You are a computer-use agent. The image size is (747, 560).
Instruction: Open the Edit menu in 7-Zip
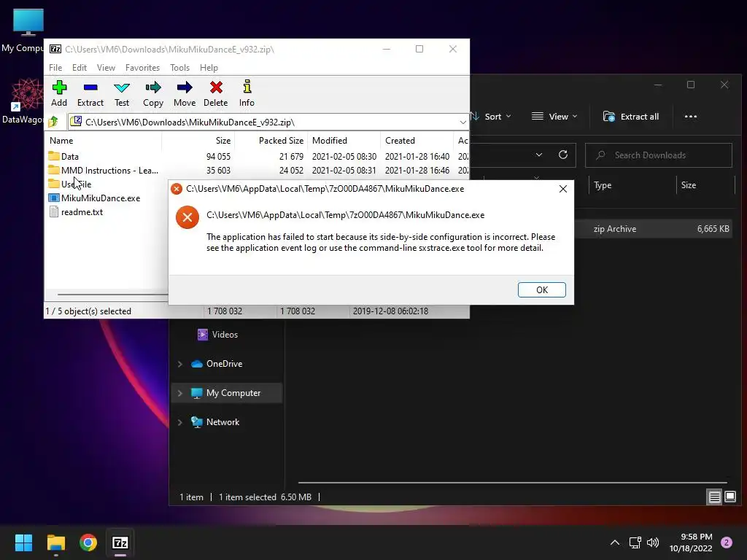79,68
